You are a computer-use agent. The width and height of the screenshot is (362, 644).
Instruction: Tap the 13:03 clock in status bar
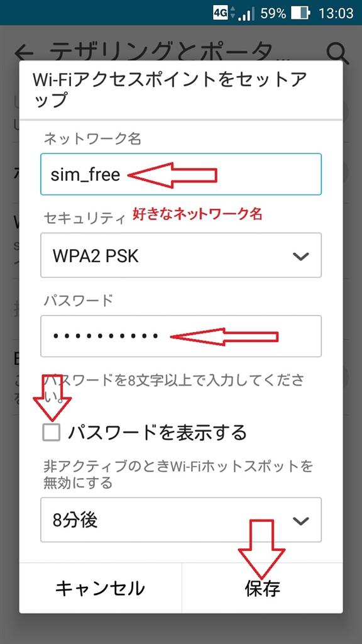(336, 13)
